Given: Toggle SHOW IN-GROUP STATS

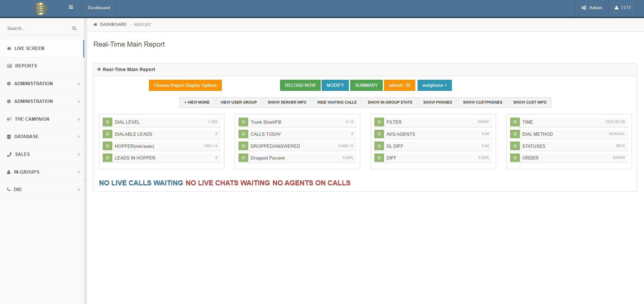Looking at the screenshot, I should coord(390,102).
